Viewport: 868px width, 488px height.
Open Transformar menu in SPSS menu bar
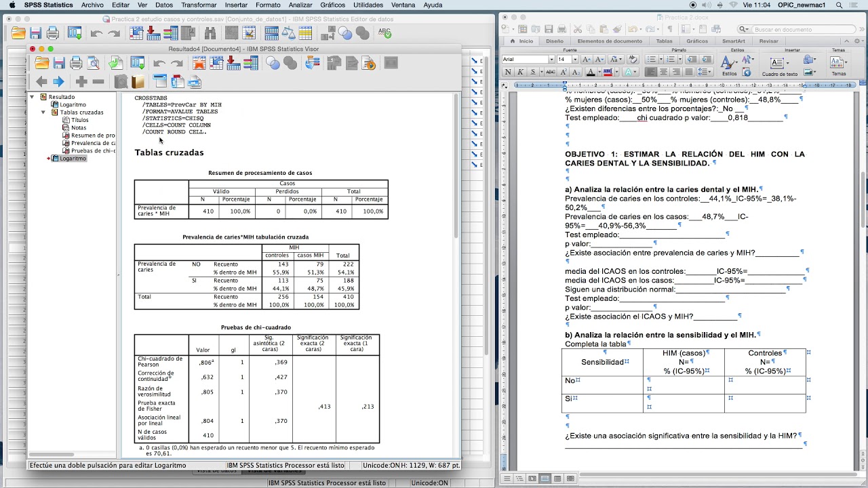point(199,5)
